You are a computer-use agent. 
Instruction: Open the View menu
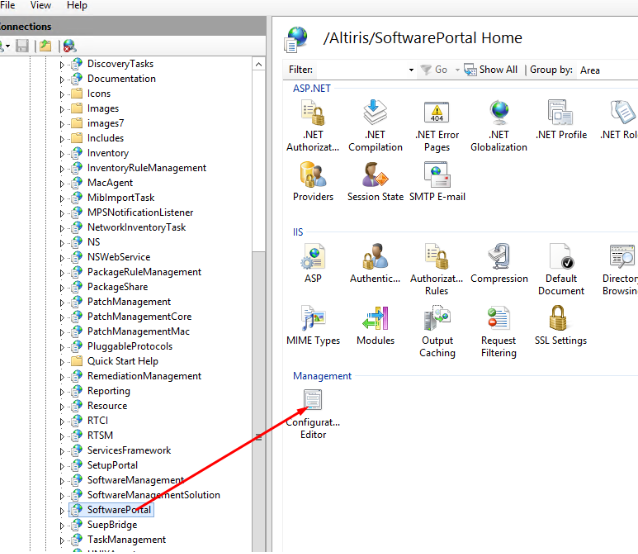point(40,6)
